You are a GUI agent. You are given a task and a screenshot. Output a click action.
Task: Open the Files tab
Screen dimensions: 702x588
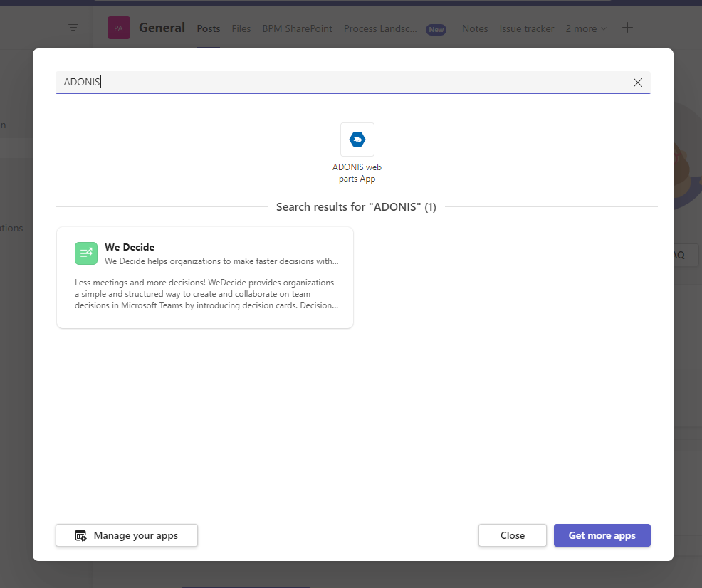(x=241, y=28)
